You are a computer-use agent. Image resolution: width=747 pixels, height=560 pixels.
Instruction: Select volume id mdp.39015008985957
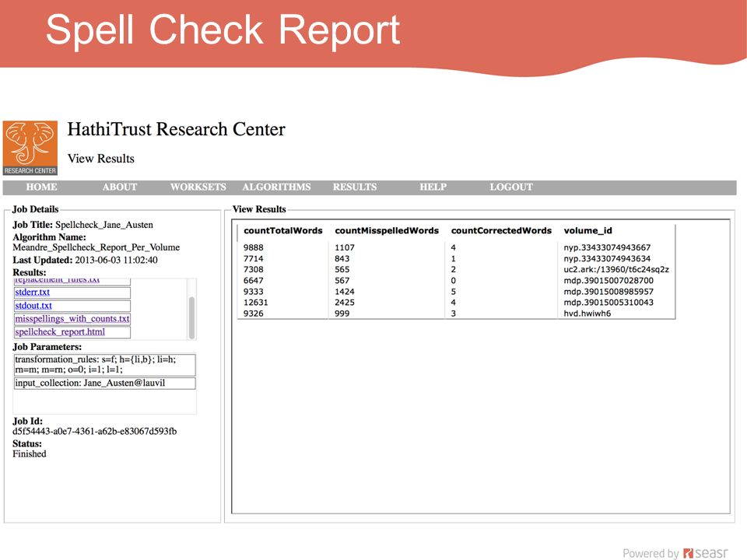click(x=608, y=292)
